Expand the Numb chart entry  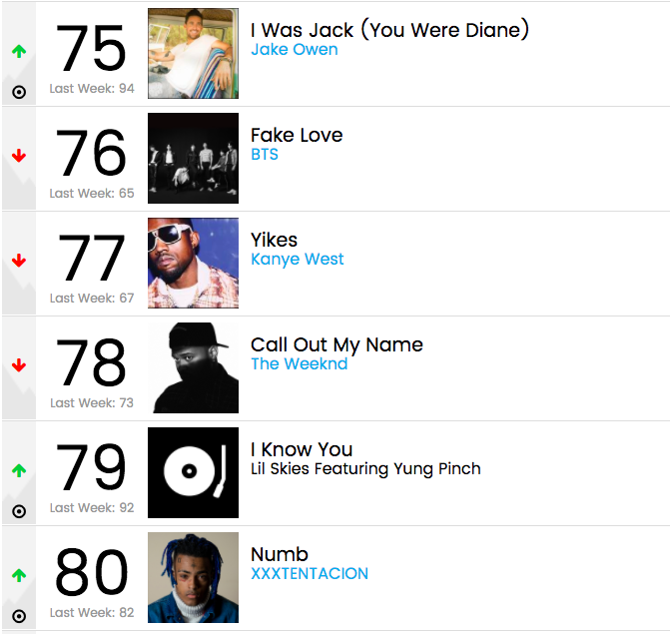point(280,554)
